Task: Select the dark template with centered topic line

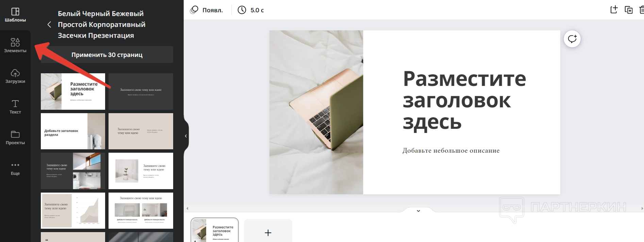Action: click(141, 91)
